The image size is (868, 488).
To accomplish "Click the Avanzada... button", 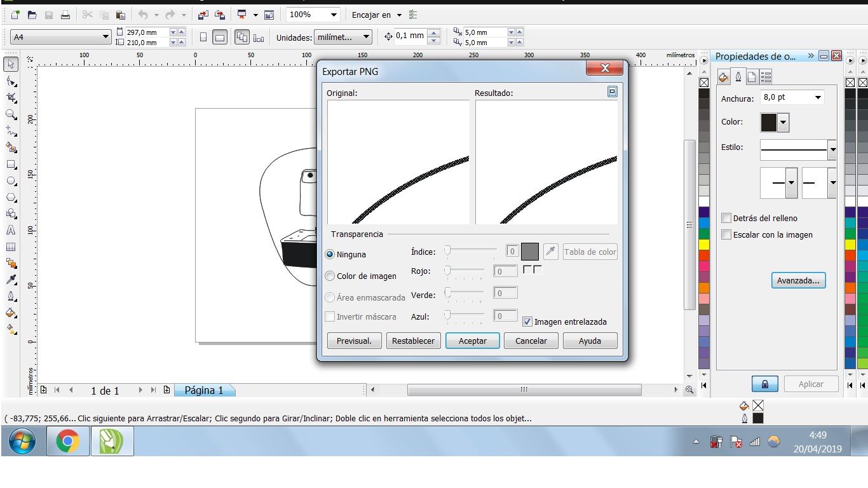I will click(798, 280).
